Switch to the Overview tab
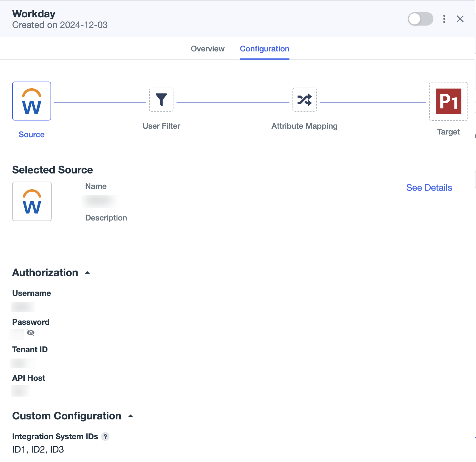 click(x=208, y=49)
